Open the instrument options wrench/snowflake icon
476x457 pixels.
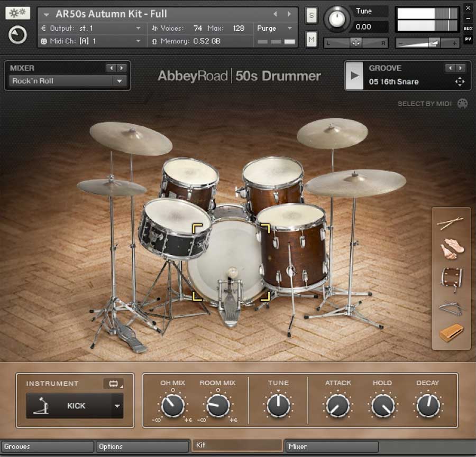(x=17, y=13)
